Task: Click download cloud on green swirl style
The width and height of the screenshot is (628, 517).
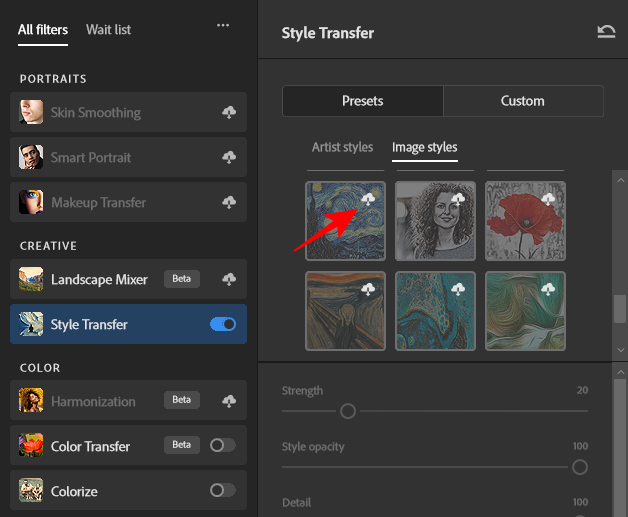Action: [x=548, y=289]
